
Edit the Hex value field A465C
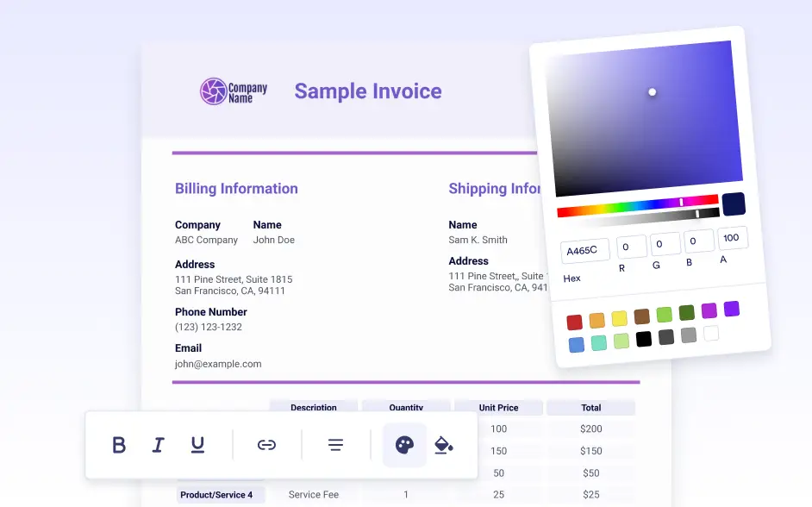(584, 251)
